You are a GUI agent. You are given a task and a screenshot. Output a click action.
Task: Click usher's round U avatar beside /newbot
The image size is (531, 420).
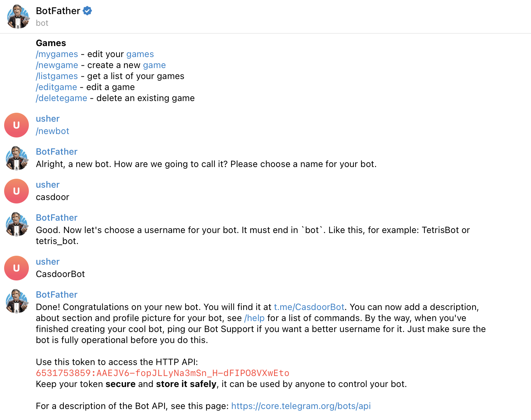click(16, 125)
